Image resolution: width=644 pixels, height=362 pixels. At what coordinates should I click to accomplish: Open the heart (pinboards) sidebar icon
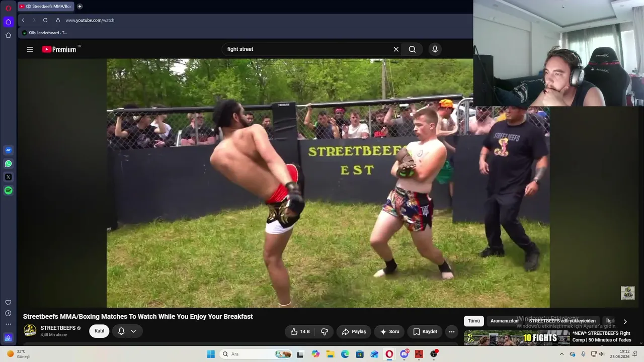tap(8, 303)
